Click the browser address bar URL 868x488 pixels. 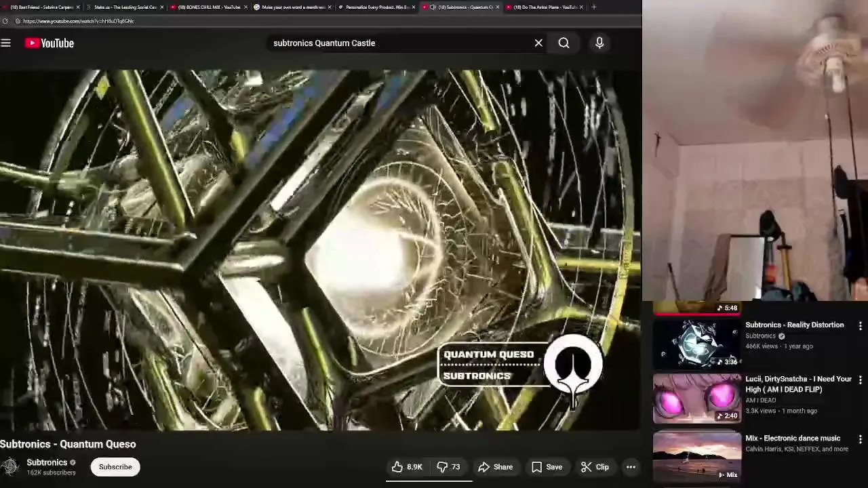point(78,21)
